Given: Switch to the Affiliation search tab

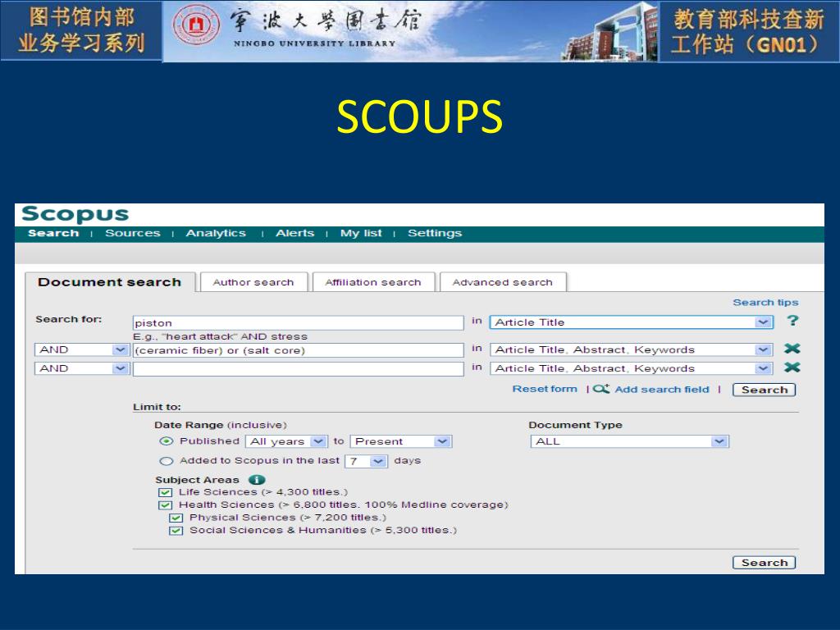Looking at the screenshot, I should [x=373, y=282].
